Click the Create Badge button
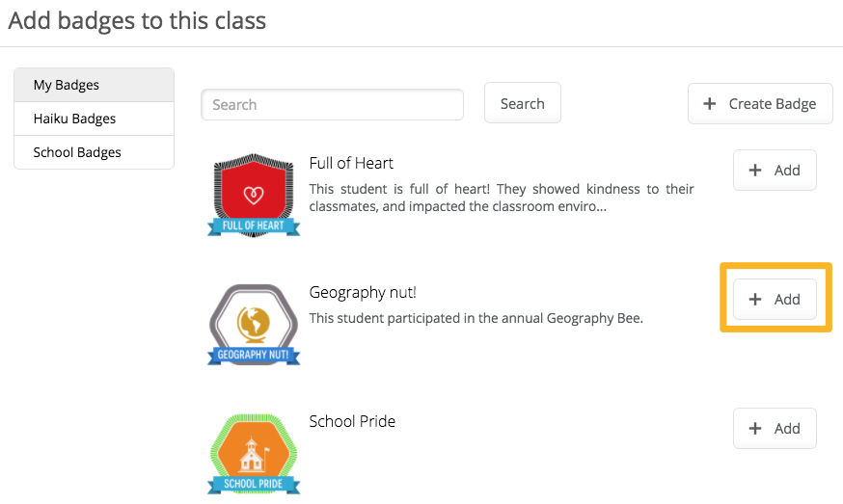Screen dimensions: 843x504 point(760,103)
